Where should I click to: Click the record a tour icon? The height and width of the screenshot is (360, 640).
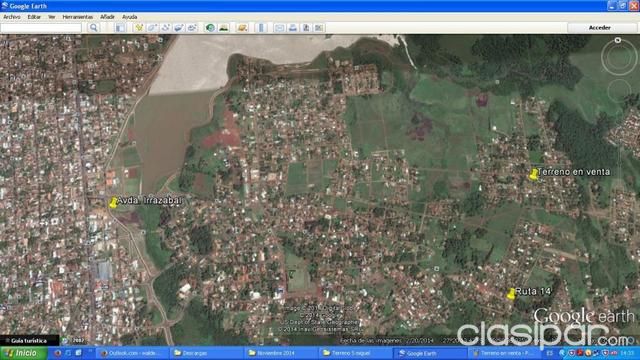(192, 27)
